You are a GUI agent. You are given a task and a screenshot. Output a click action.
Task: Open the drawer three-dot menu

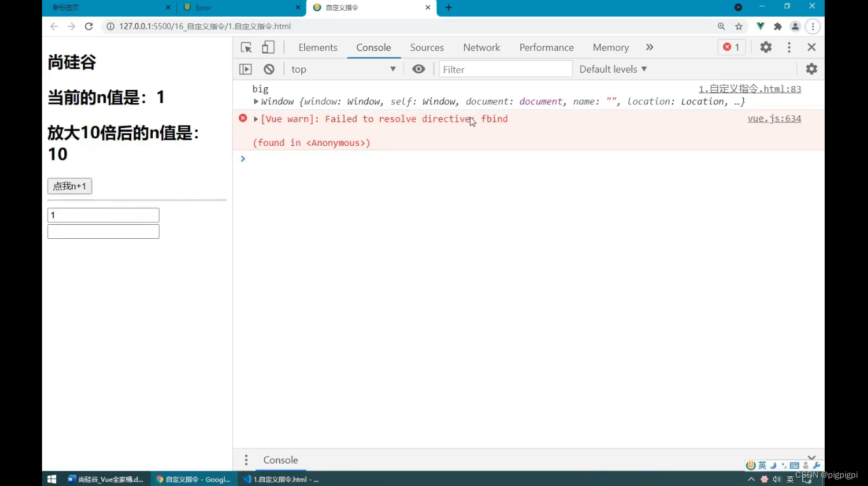coord(246,460)
